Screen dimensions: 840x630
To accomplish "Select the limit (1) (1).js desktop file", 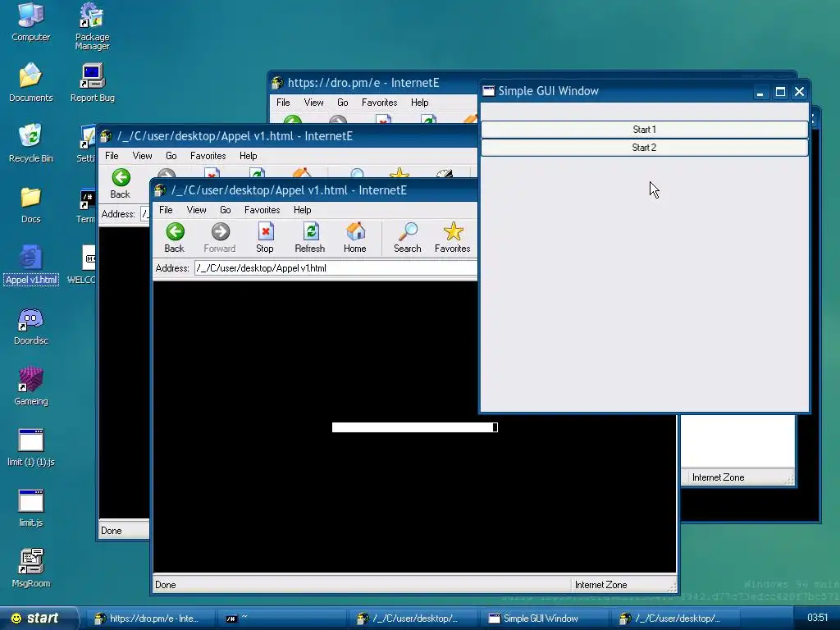I will pyautogui.click(x=30, y=447).
